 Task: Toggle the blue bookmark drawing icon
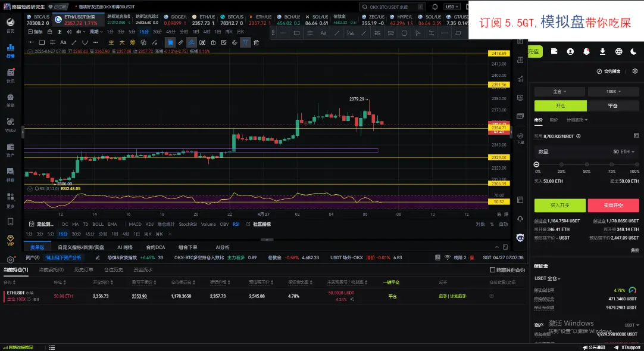[x=170, y=42]
